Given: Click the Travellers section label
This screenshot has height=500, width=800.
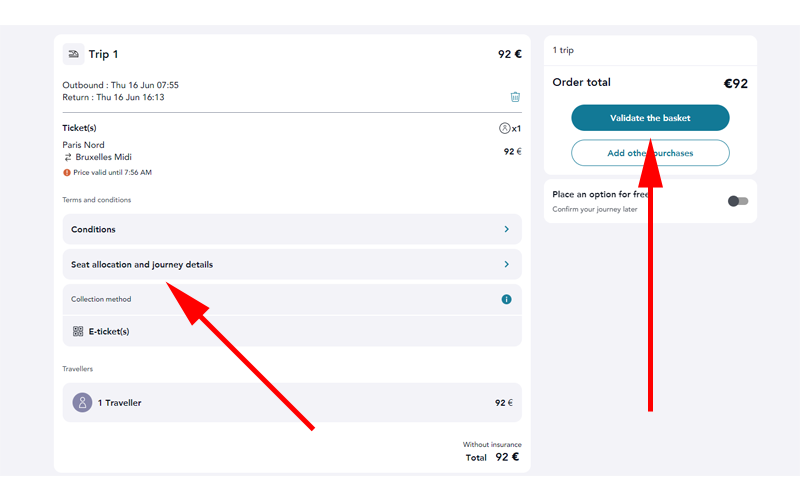Looking at the screenshot, I should tap(78, 369).
